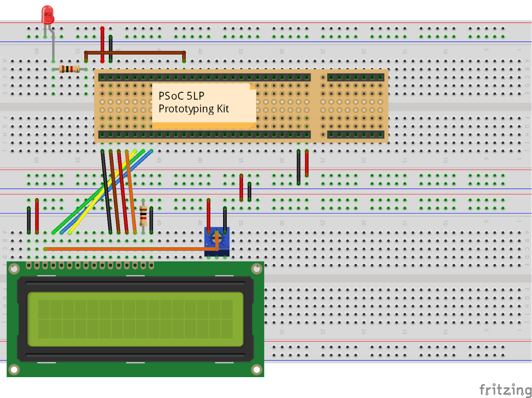This screenshot has height=398, width=532.
Task: Toggle the red jumper on the top power rail
Action: 102,43
